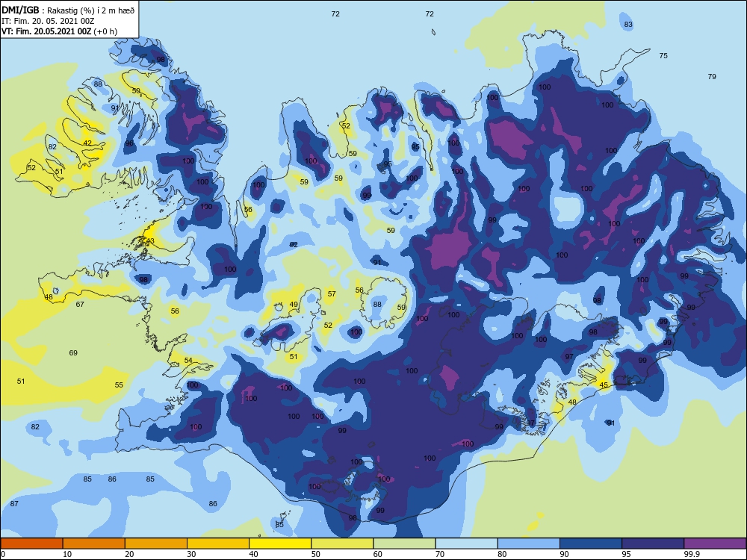Screen dimensions: 747x560
Task: Click the humidity value 42 in Westfjords
Action: pyautogui.click(x=87, y=143)
